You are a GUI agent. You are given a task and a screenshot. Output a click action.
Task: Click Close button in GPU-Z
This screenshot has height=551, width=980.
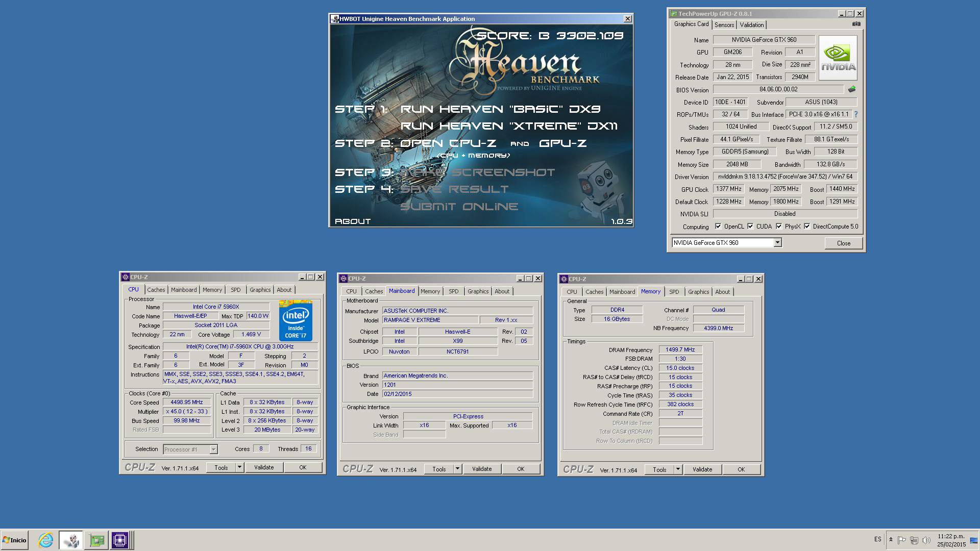(x=843, y=243)
